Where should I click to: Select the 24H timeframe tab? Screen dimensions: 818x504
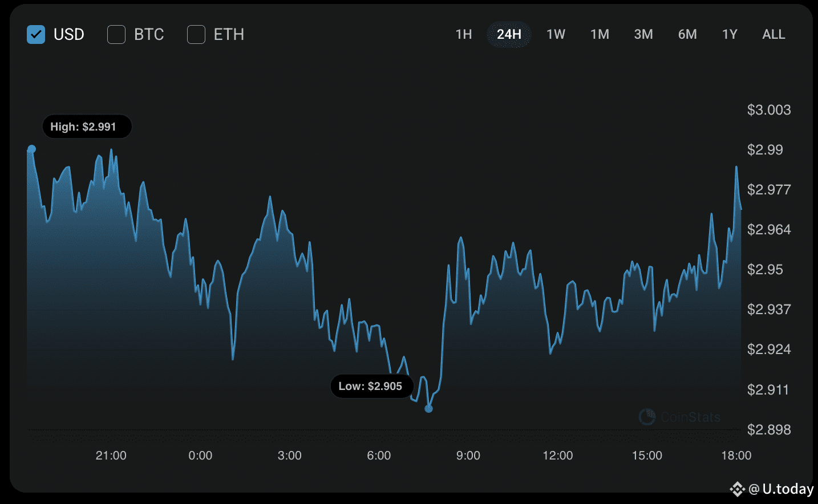[509, 35]
